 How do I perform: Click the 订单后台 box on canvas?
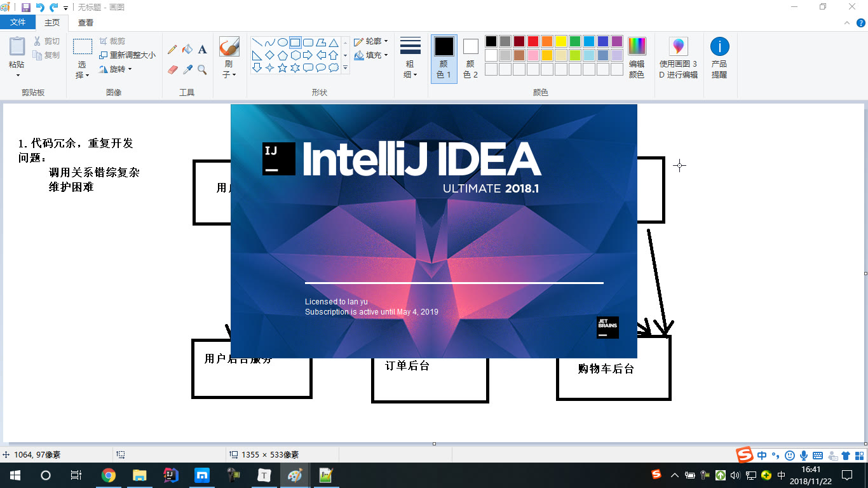(x=430, y=379)
